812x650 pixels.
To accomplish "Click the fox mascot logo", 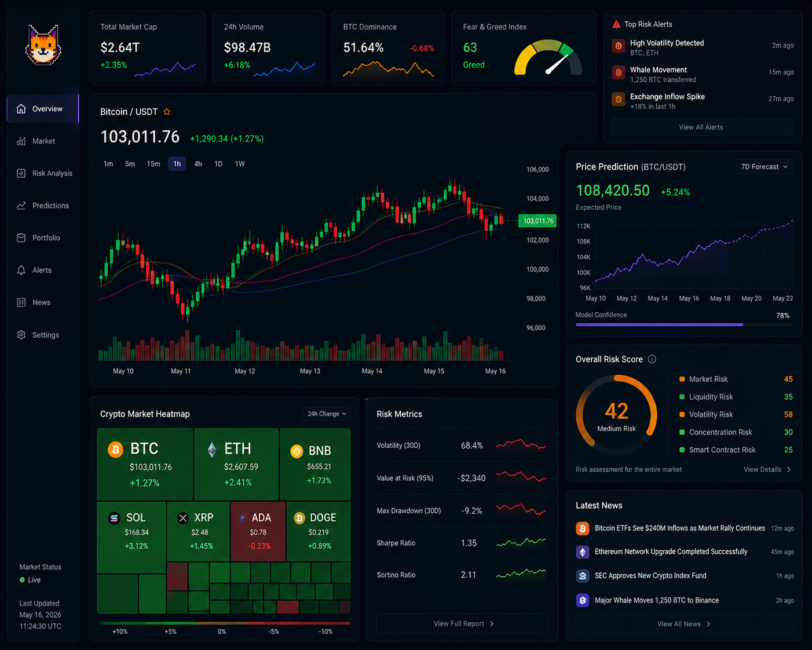I will (43, 45).
